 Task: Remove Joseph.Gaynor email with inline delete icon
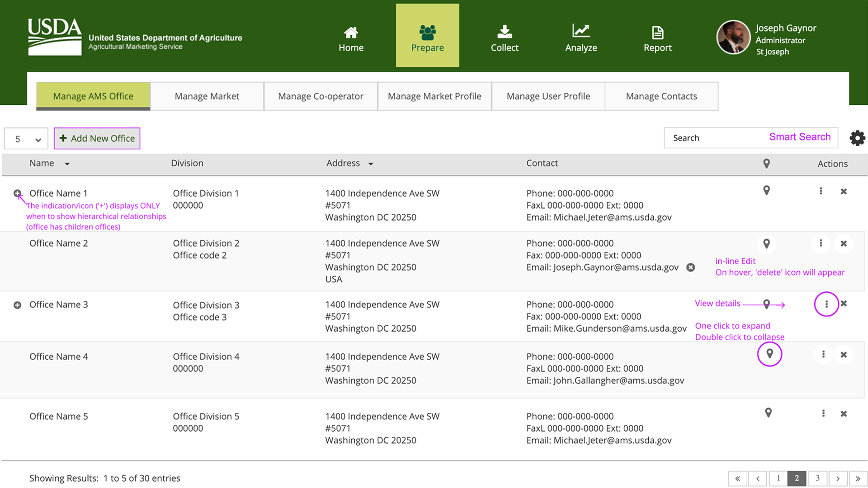690,267
